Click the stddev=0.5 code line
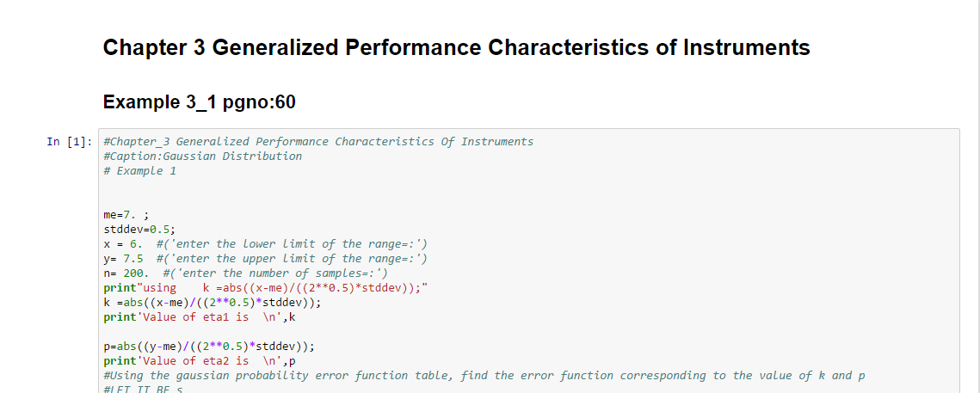 (x=139, y=230)
